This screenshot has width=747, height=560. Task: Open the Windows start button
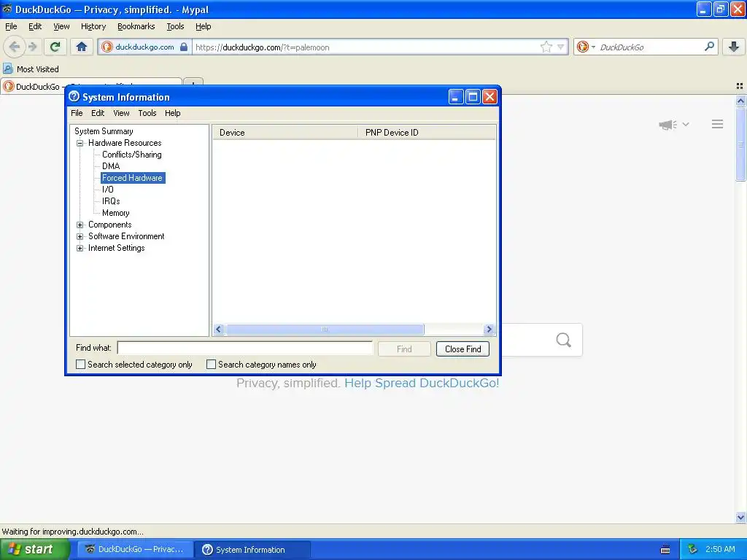coord(34,549)
